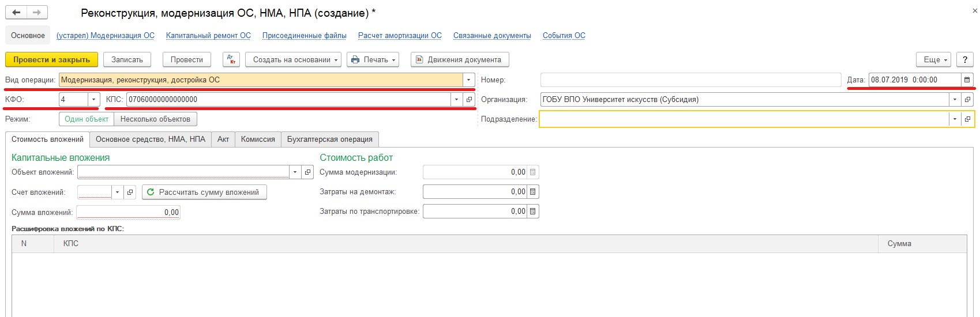The height and width of the screenshot is (317, 980).
Task: Open calculator for Затраты на демонтаж
Action: click(532, 192)
